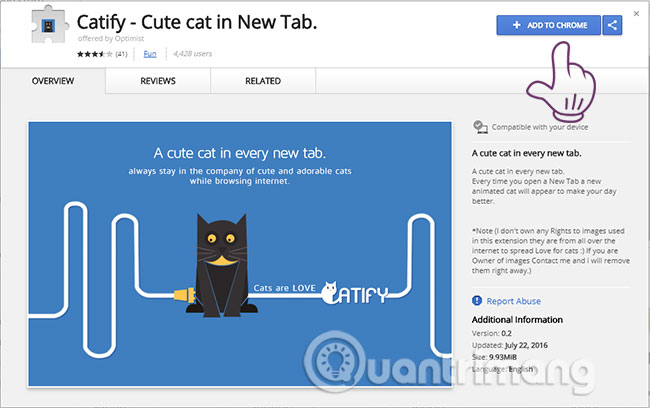The image size is (650, 408).
Task: Click the 'offered by Optimist' text
Action: pos(111,39)
